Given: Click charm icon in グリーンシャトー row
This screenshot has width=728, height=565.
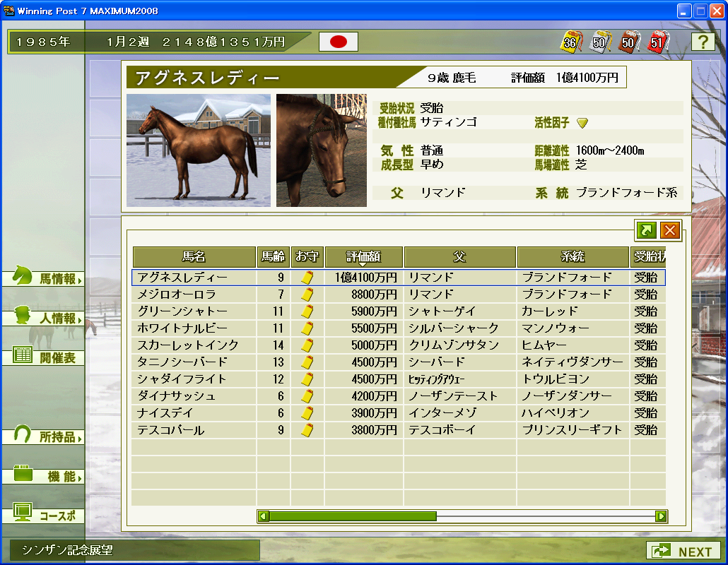Looking at the screenshot, I should 307,311.
